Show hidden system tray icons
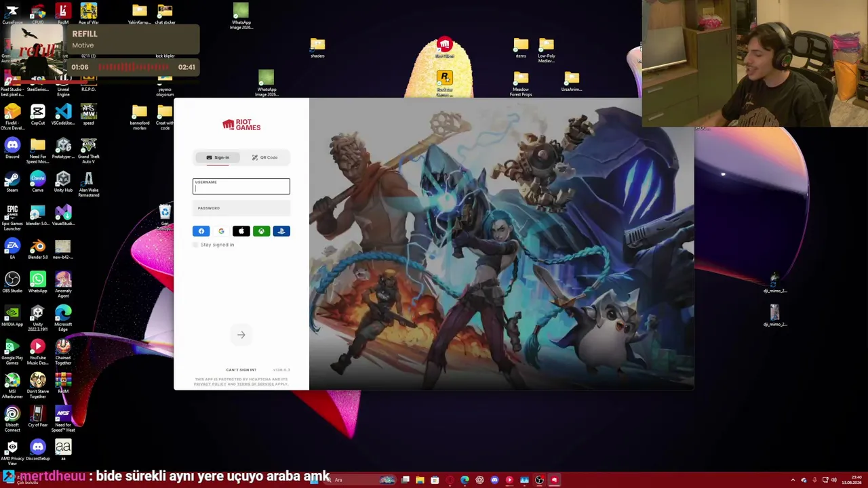Viewport: 868px width, 488px height. tap(793, 480)
